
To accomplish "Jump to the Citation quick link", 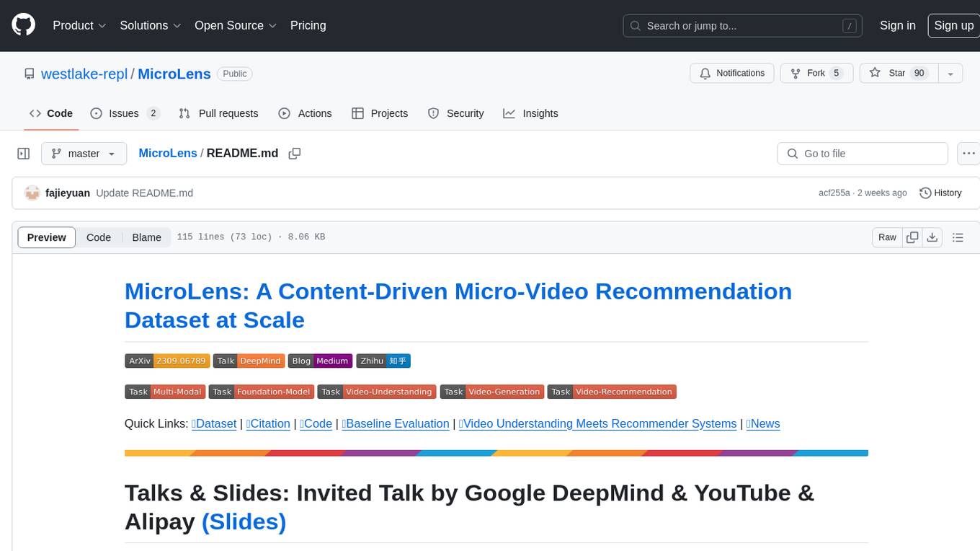I will pyautogui.click(x=268, y=423).
